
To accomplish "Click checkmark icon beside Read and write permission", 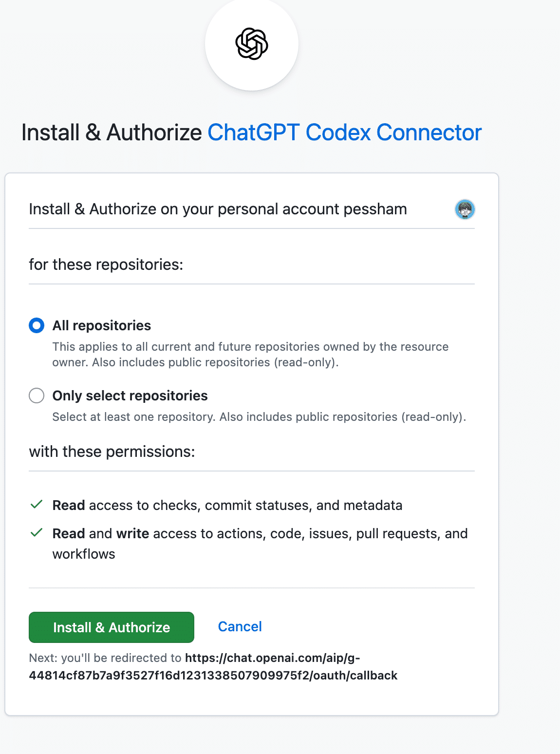I will pyautogui.click(x=37, y=533).
